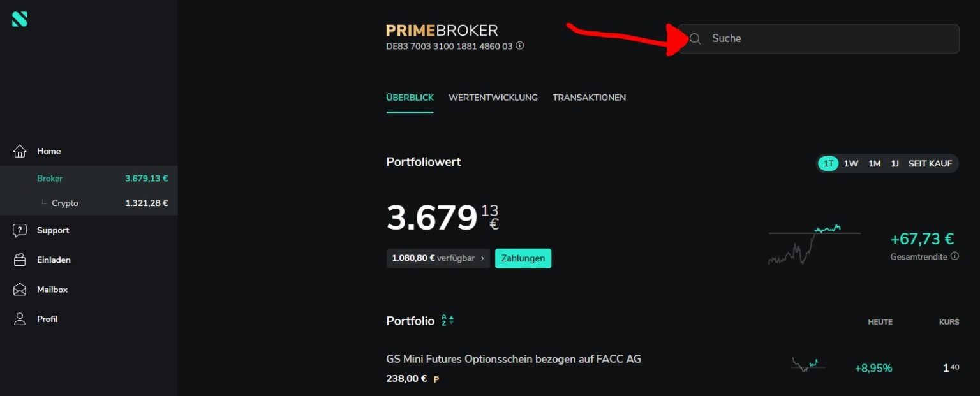Click the magnifier icon in the search box

695,39
